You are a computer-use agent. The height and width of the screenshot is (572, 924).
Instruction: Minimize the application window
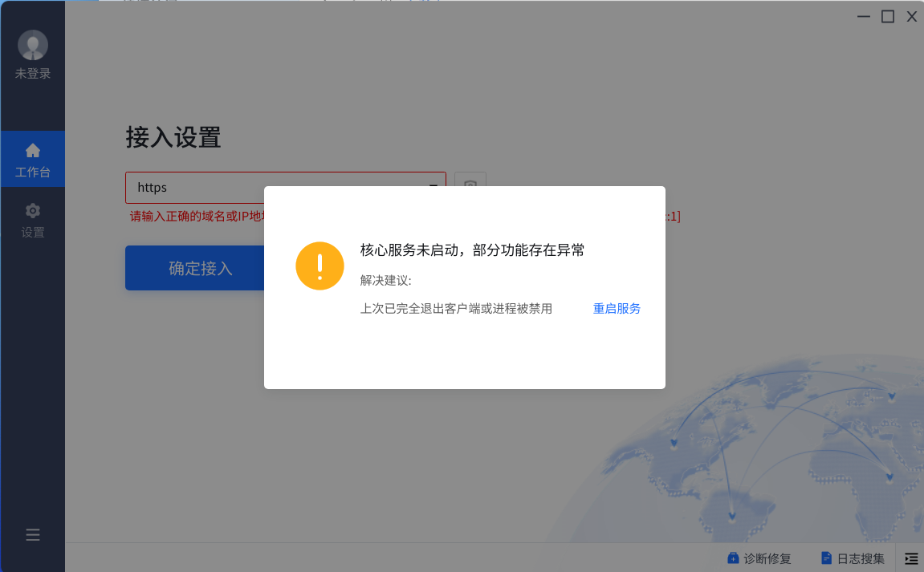863,17
